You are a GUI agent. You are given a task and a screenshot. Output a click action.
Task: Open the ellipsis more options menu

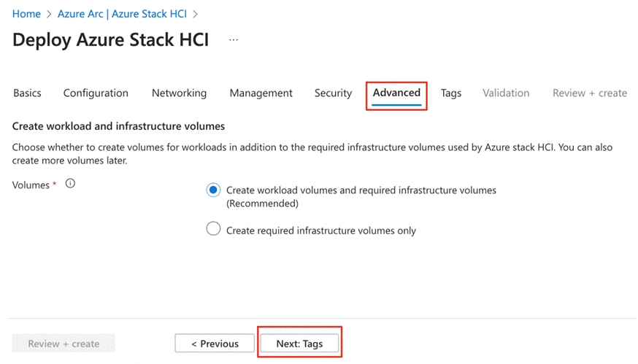click(234, 40)
